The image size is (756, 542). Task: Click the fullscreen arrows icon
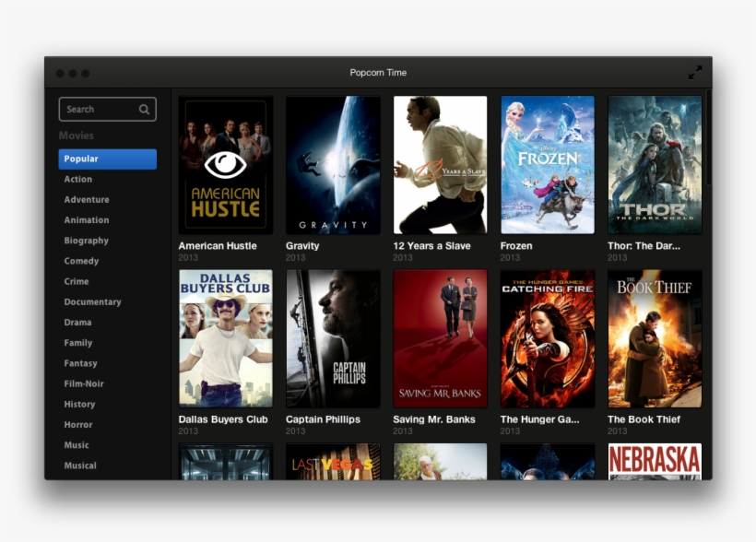(695, 73)
